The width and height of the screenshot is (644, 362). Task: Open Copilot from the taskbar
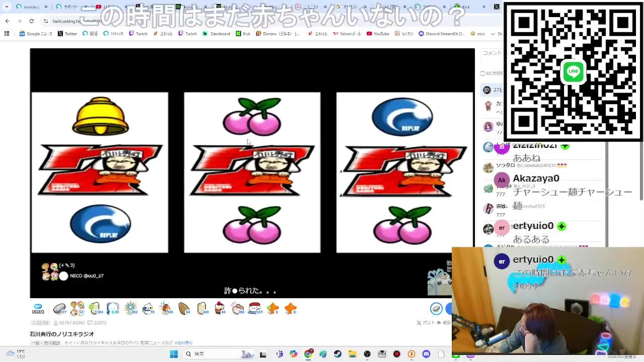[293, 354]
